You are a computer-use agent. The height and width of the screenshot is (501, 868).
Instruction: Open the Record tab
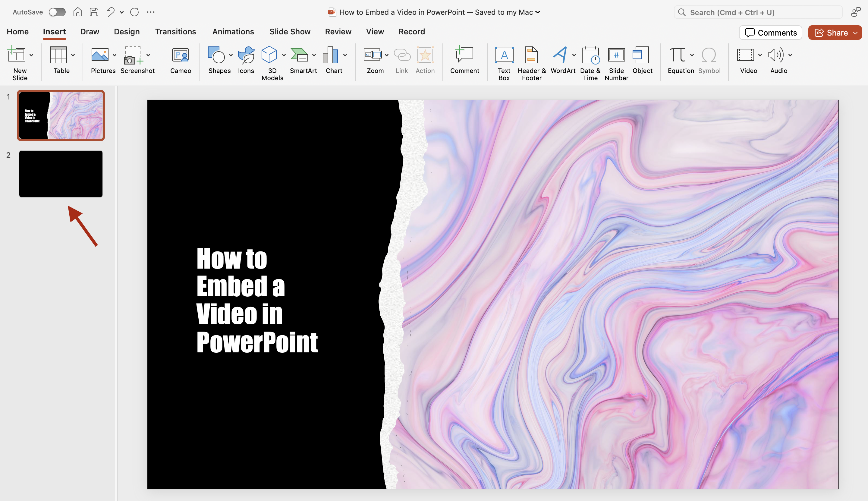click(x=411, y=31)
